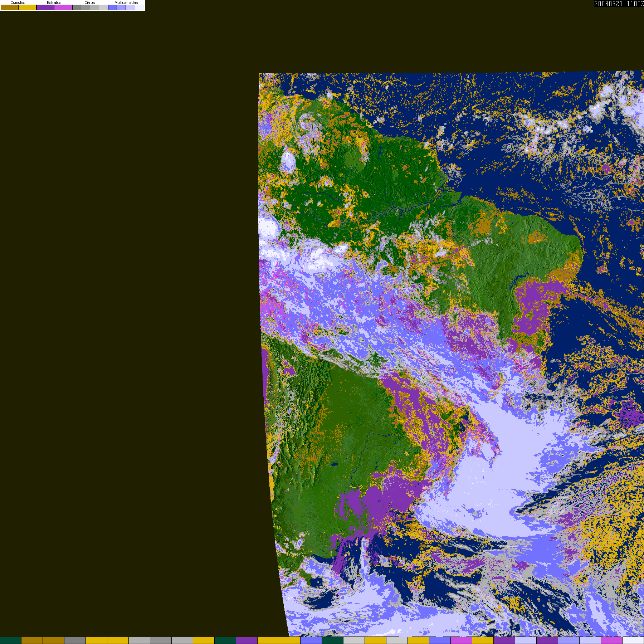Screen dimensions: 644x644
Task: Click the '20080921 1100Z' timestamp text
Action: 619,4
